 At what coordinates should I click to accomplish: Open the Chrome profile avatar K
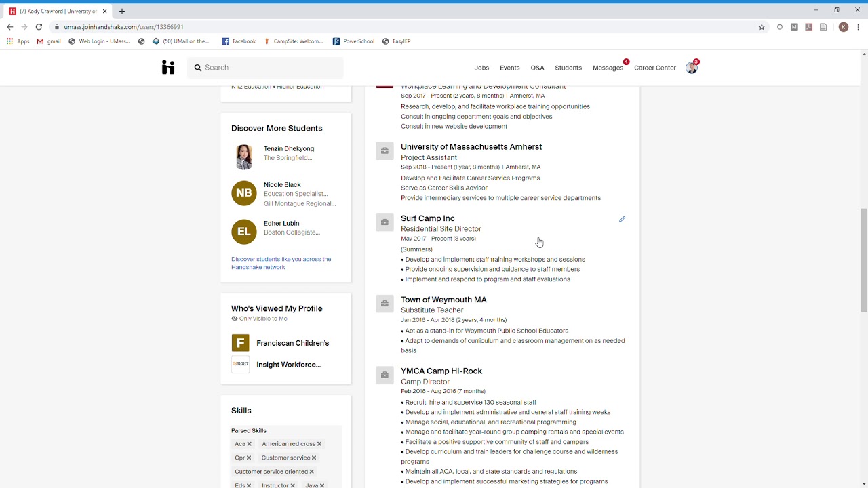tap(843, 27)
